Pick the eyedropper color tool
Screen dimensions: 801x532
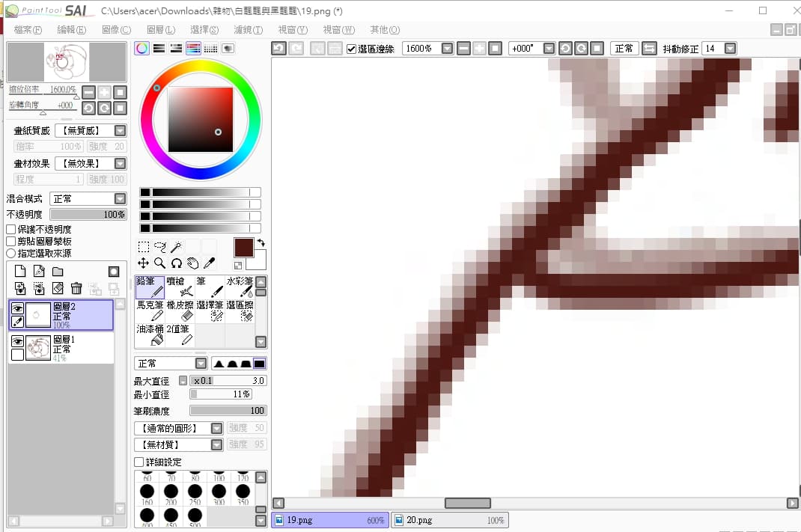coord(209,263)
